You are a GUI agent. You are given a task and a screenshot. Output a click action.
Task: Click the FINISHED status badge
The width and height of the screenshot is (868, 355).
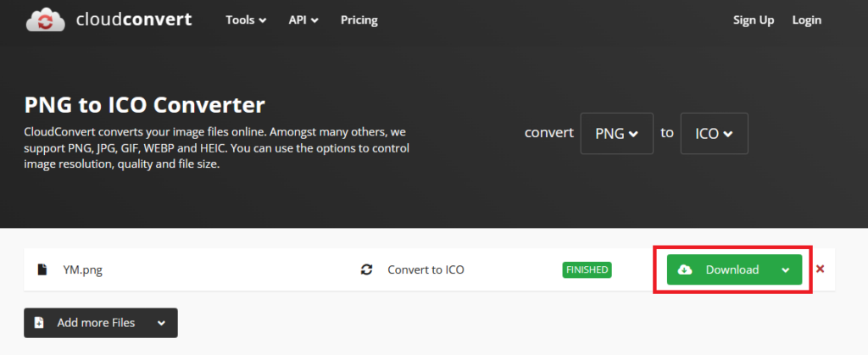pyautogui.click(x=587, y=270)
